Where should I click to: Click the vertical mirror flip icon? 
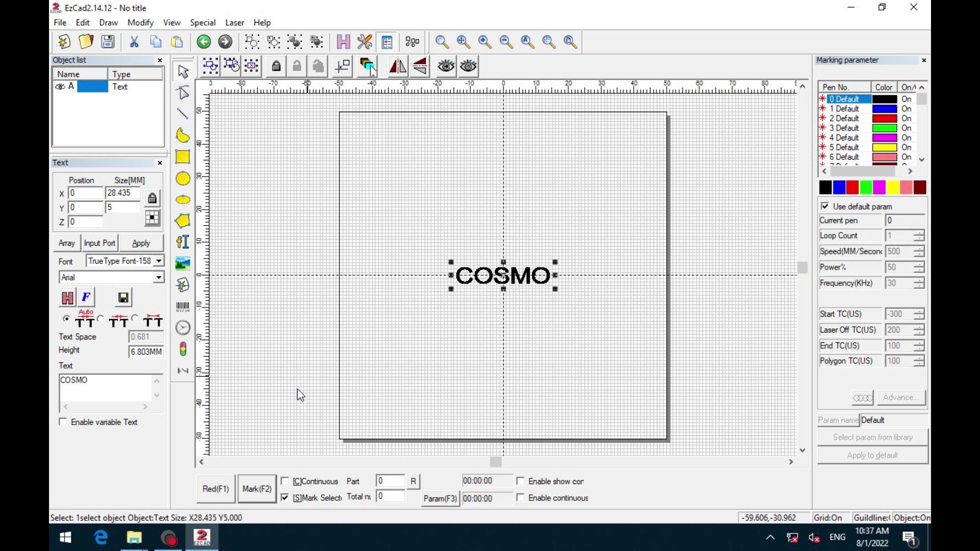click(x=420, y=66)
